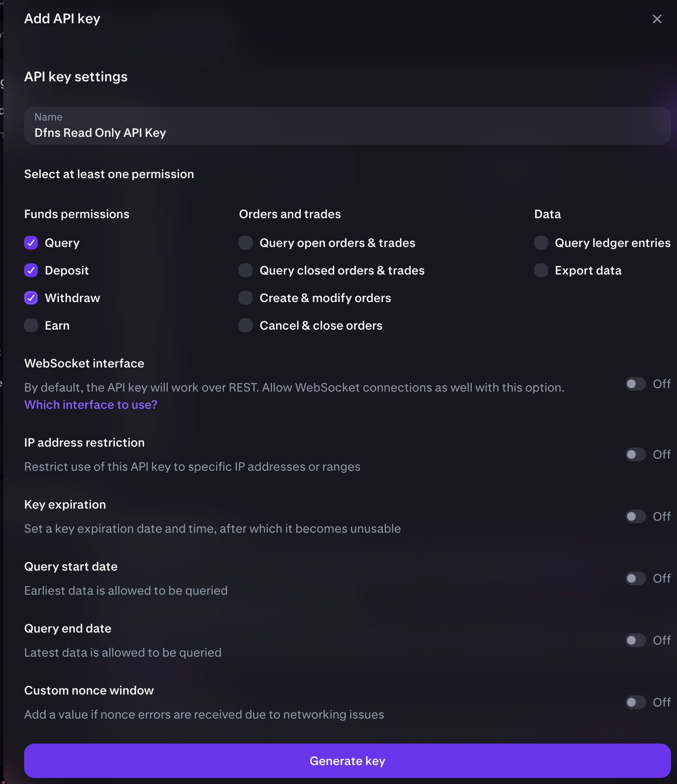This screenshot has width=677, height=784.
Task: Enable the Custom nonce window toggle
Action: [635, 702]
